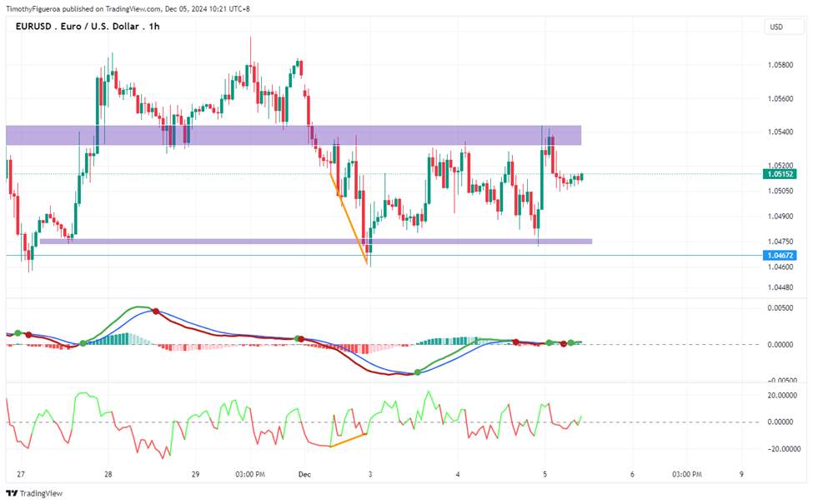This screenshot has height=504, width=813.
Task: Open the TradingView logo at chart bottom
Action: click(34, 493)
